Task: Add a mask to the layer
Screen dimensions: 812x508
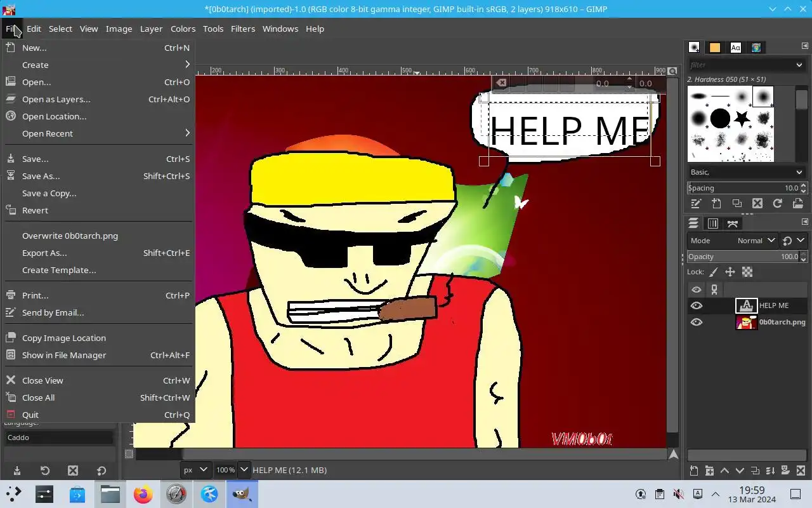Action: (785, 471)
